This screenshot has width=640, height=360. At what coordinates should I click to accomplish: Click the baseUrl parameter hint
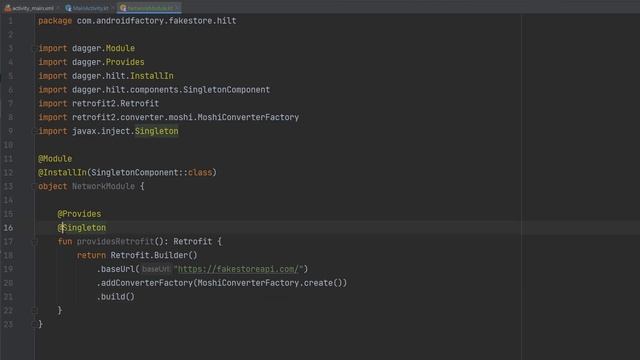tap(156, 269)
